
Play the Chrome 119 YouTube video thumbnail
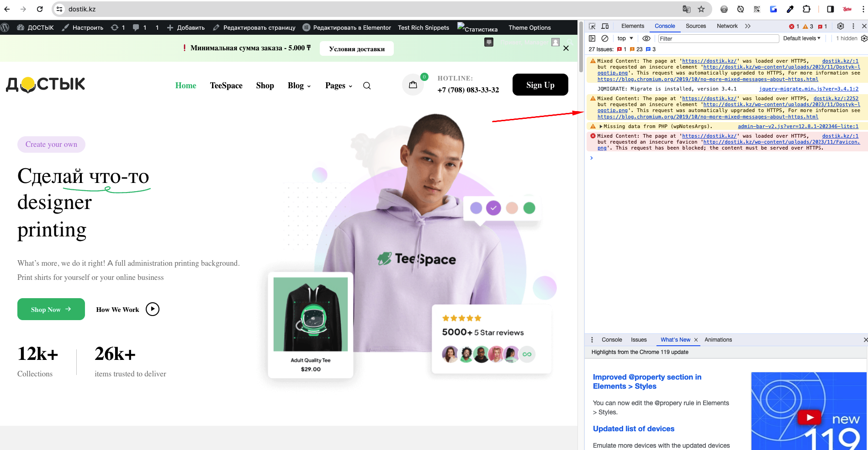(x=810, y=417)
